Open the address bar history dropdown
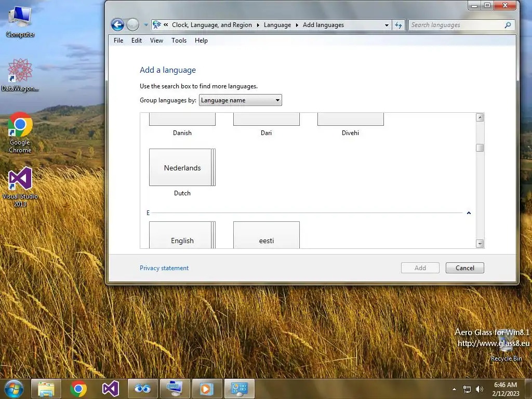532x399 pixels. click(x=387, y=25)
